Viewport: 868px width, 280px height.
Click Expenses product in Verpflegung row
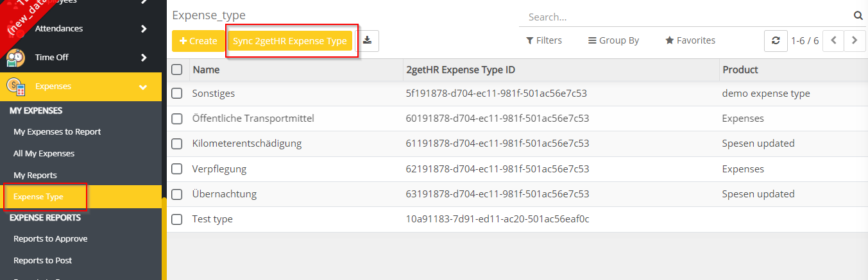pos(743,169)
